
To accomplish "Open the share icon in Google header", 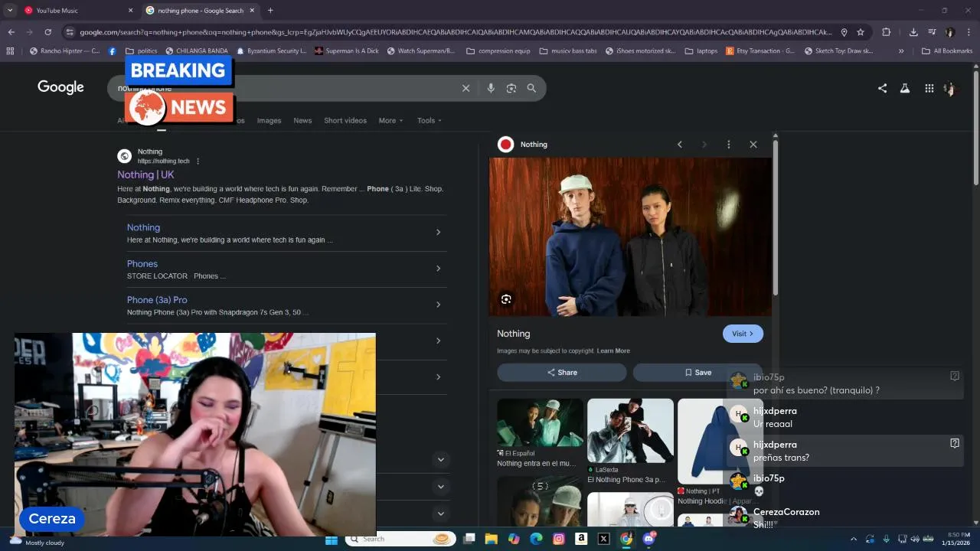I will click(x=882, y=88).
